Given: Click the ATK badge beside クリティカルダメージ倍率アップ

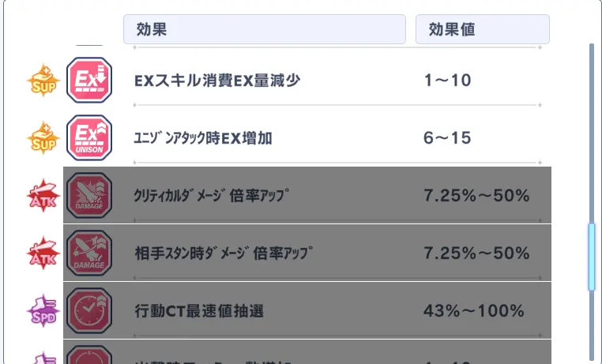Looking at the screenshot, I should (x=43, y=195).
